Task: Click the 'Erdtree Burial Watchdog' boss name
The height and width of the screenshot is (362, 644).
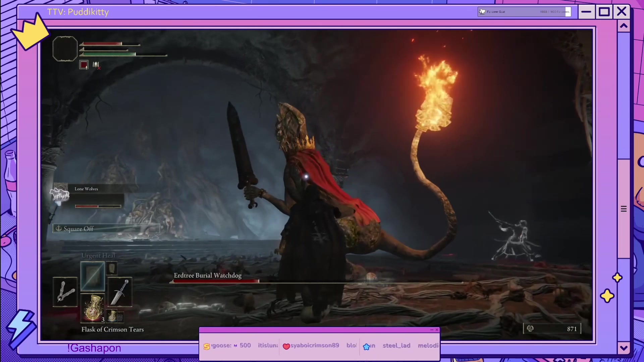Action: [208, 276]
